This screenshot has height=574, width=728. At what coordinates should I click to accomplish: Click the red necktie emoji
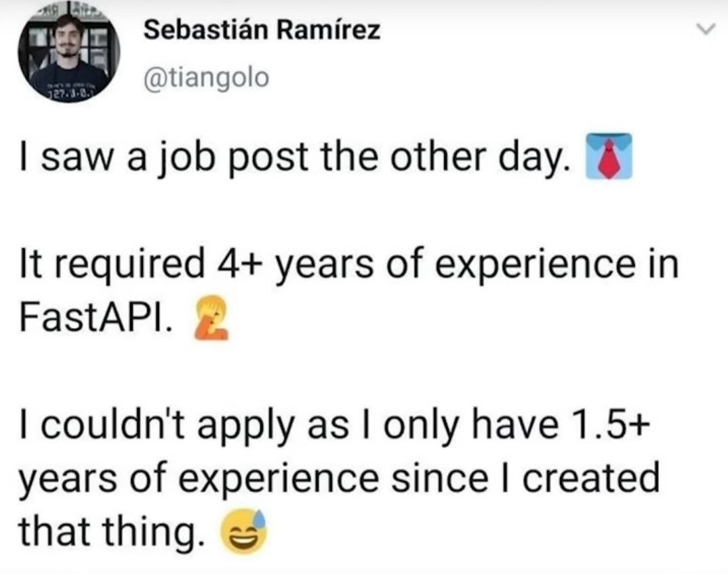click(x=609, y=157)
